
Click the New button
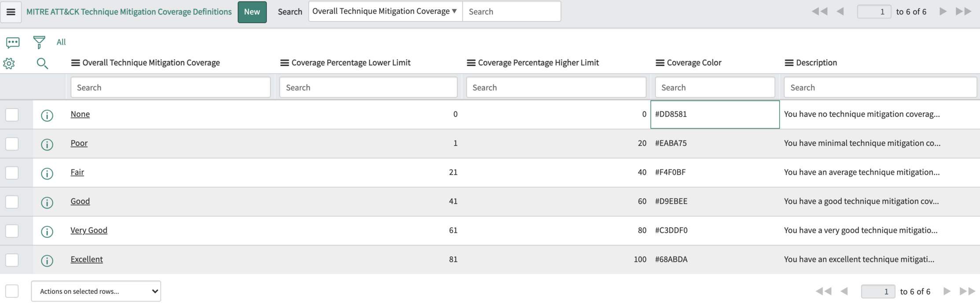[x=252, y=12]
